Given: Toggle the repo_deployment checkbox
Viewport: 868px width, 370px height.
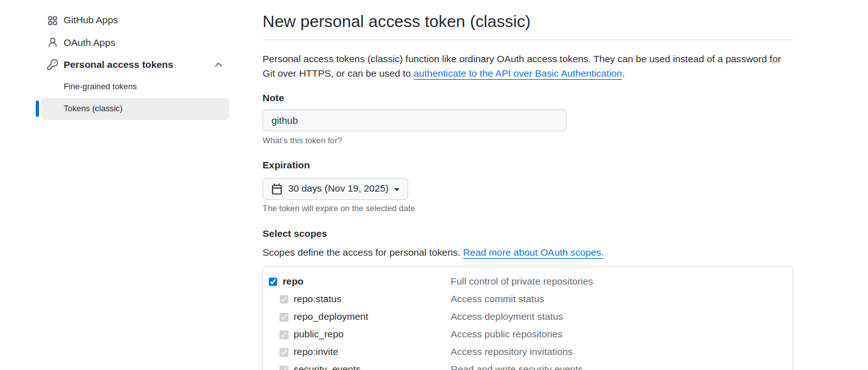Looking at the screenshot, I should click(284, 317).
